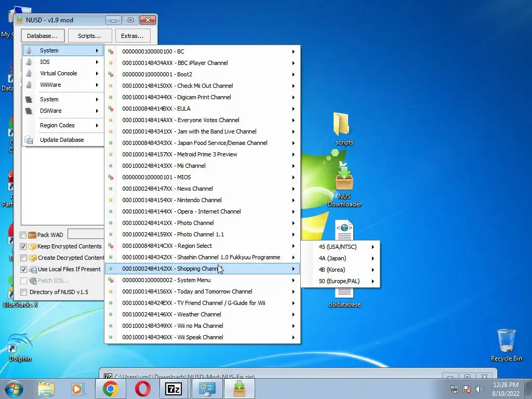
Task: Open the Recycle Bin desktop icon
Action: (x=506, y=345)
